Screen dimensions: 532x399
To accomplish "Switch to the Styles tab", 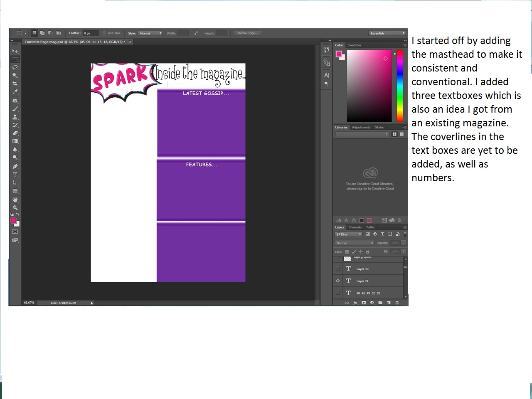I will click(379, 128).
